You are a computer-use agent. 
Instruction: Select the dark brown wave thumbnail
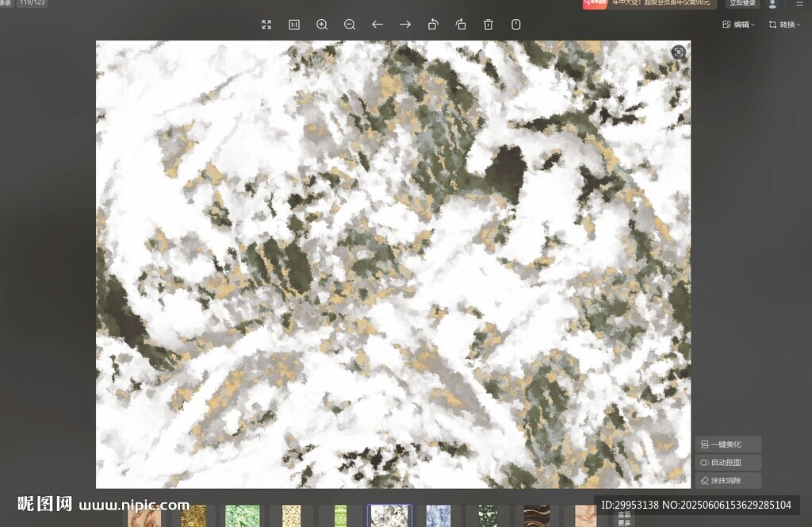(536, 516)
